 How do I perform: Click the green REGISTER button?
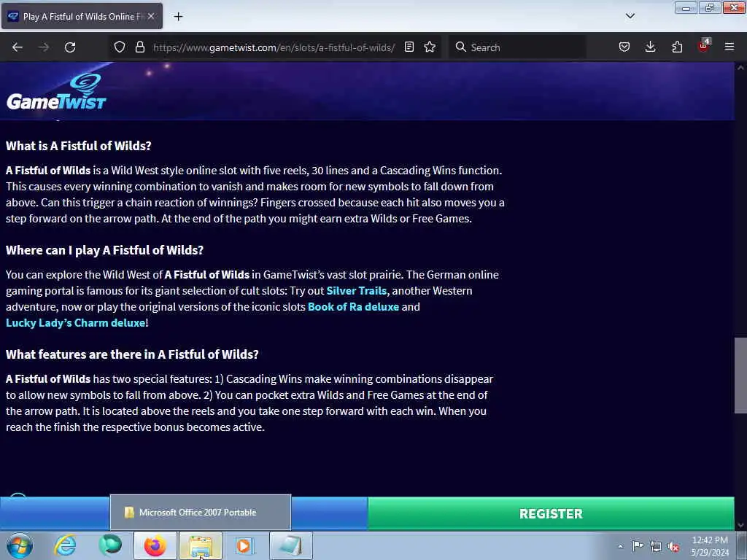551,513
